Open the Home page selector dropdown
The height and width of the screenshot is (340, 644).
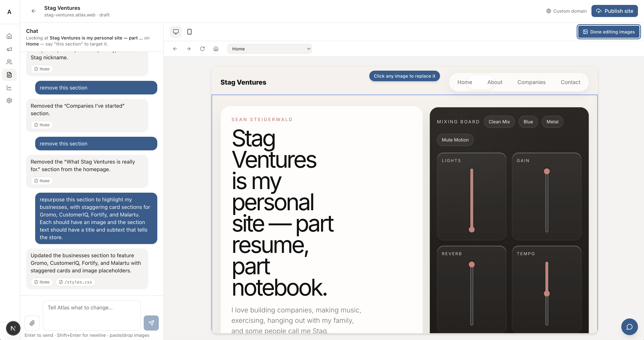pos(269,49)
